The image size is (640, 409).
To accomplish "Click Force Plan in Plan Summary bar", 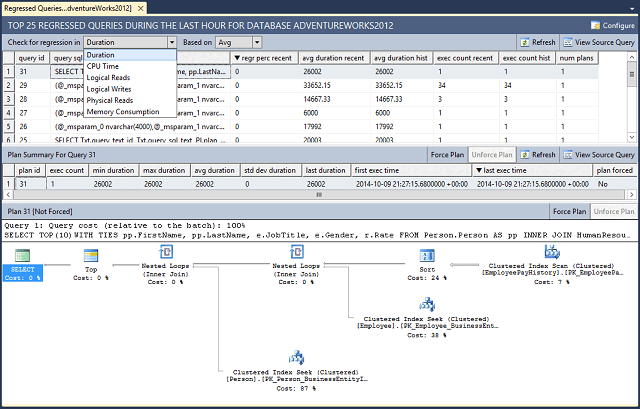I will tap(445, 155).
